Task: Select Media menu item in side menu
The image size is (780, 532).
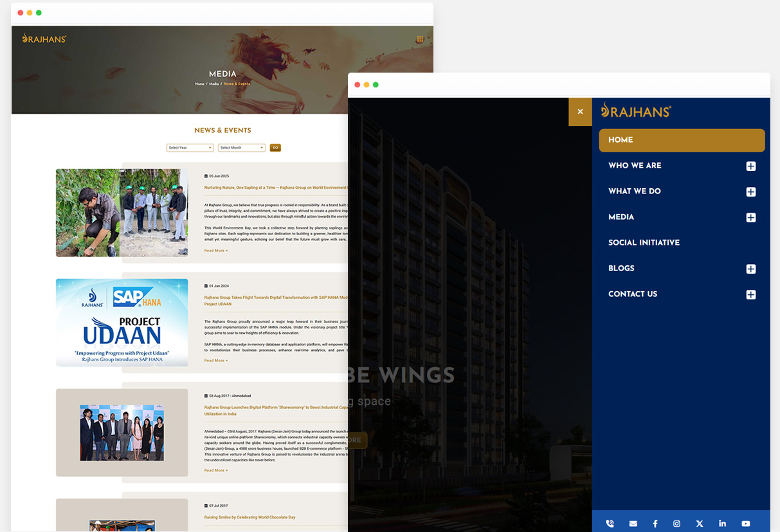Action: (621, 217)
